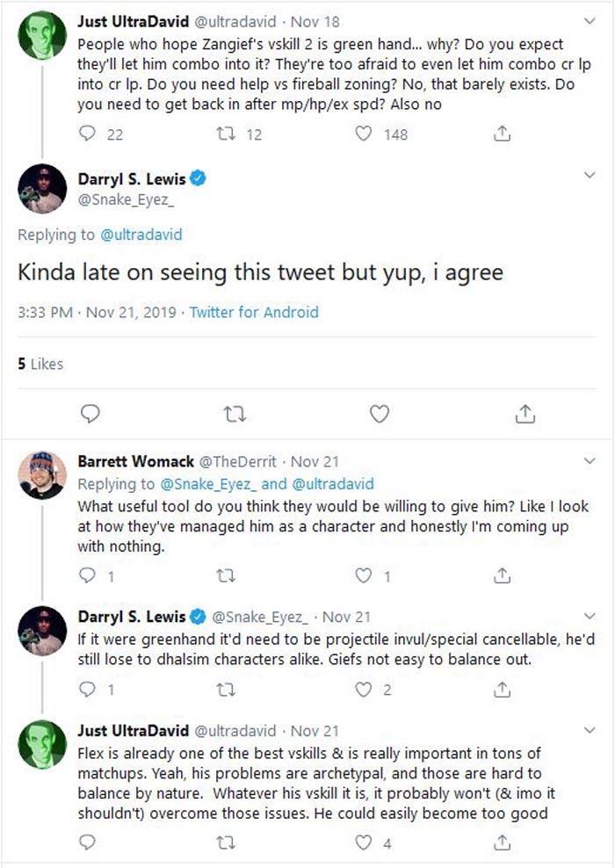Expand options chevron on Darryl's main tweet
The image size is (615, 868).
click(590, 176)
